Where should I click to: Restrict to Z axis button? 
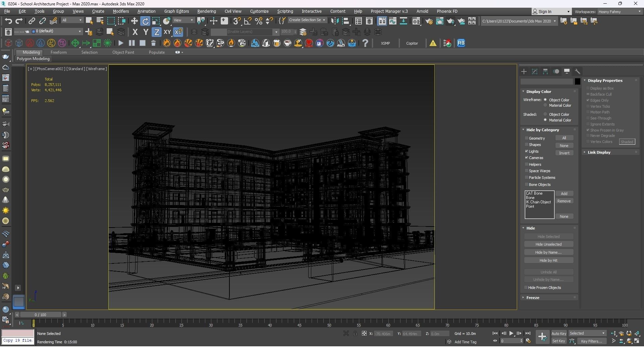coord(156,32)
